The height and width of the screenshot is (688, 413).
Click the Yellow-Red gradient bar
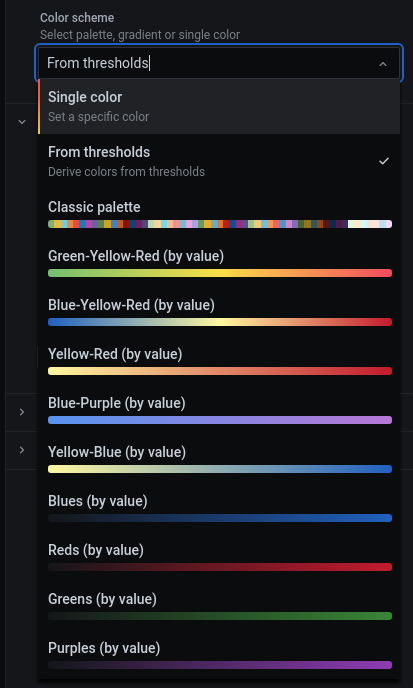pyautogui.click(x=219, y=371)
